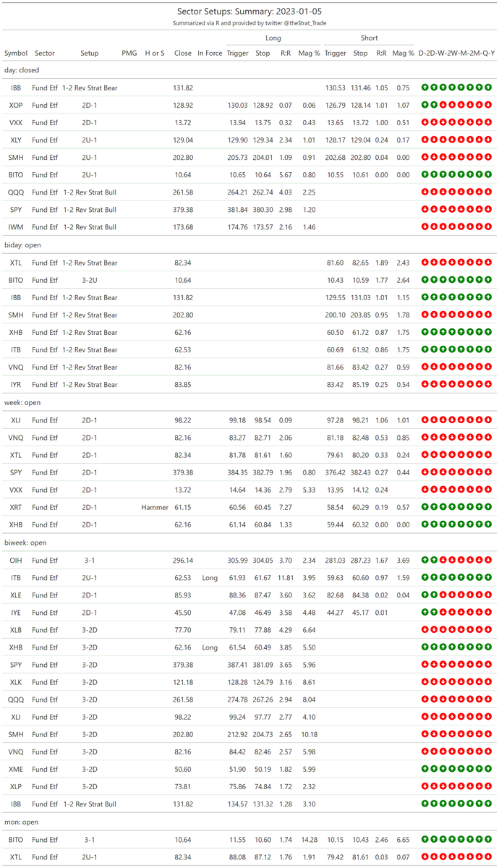Click the Y green arrow in XRT row
Screen dimensions: 499x868
(x=490, y=507)
